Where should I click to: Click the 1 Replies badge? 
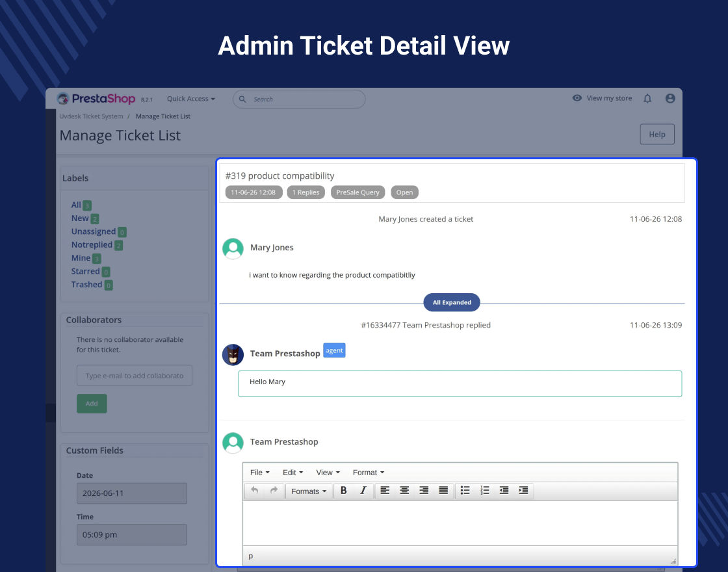[306, 192]
